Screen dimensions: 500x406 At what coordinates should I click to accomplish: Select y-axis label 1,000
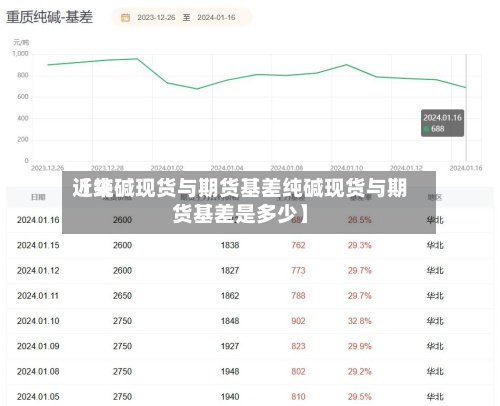coord(20,54)
